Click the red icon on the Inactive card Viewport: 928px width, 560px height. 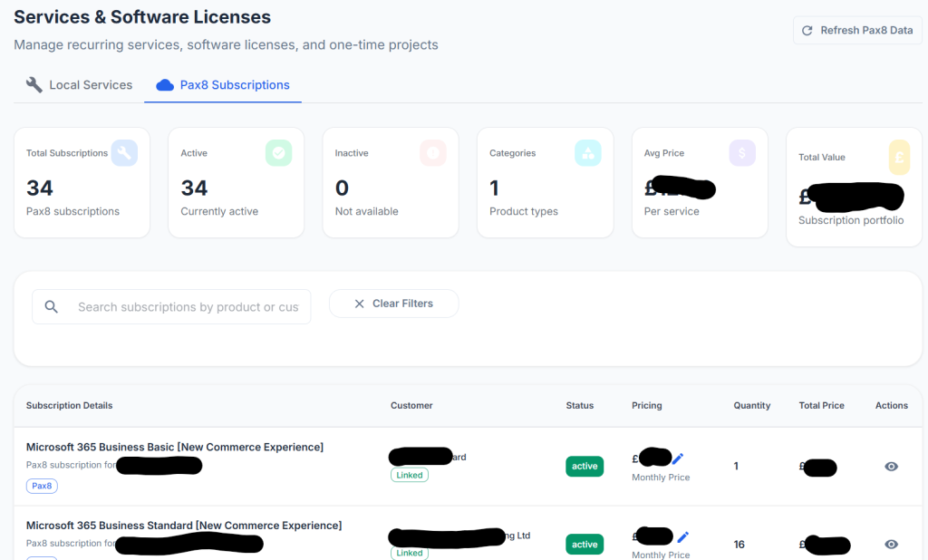pyautogui.click(x=433, y=153)
